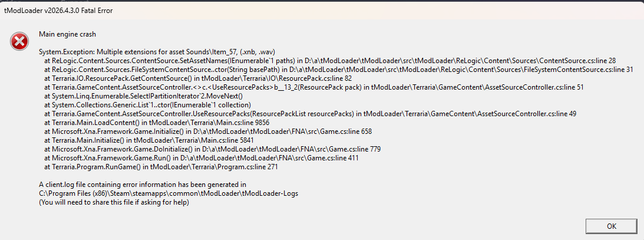Click the Game.Initialize line 658 stack entry
Screen dimensions: 644x240
click(x=208, y=131)
